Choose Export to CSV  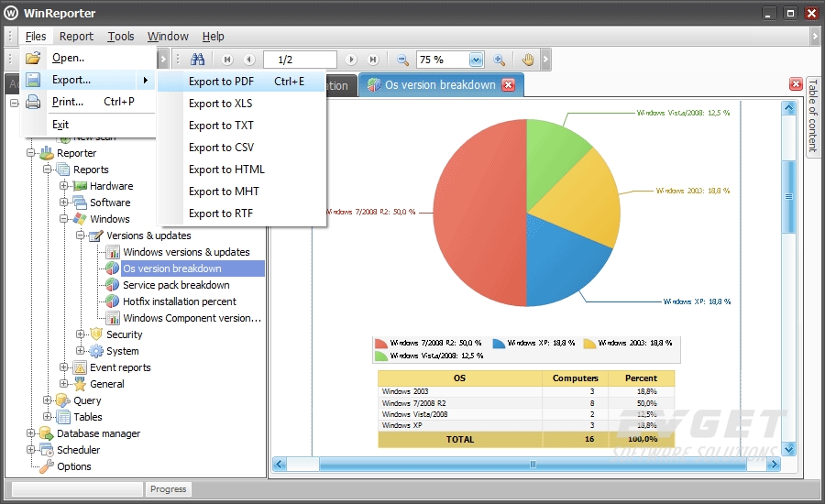[x=241, y=148]
